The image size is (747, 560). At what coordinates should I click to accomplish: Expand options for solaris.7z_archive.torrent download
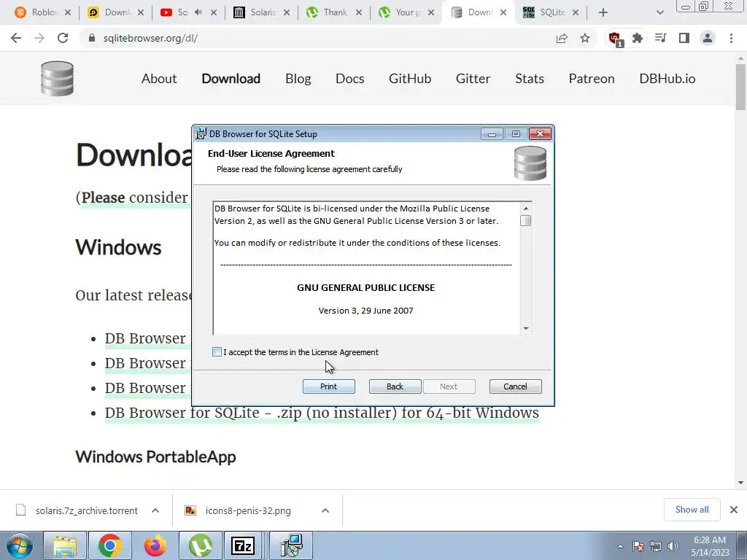155,510
